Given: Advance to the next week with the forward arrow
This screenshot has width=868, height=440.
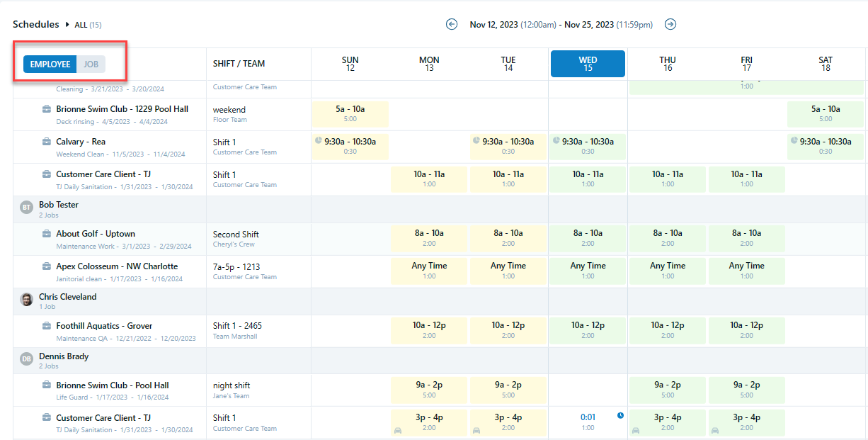Looking at the screenshot, I should [670, 23].
